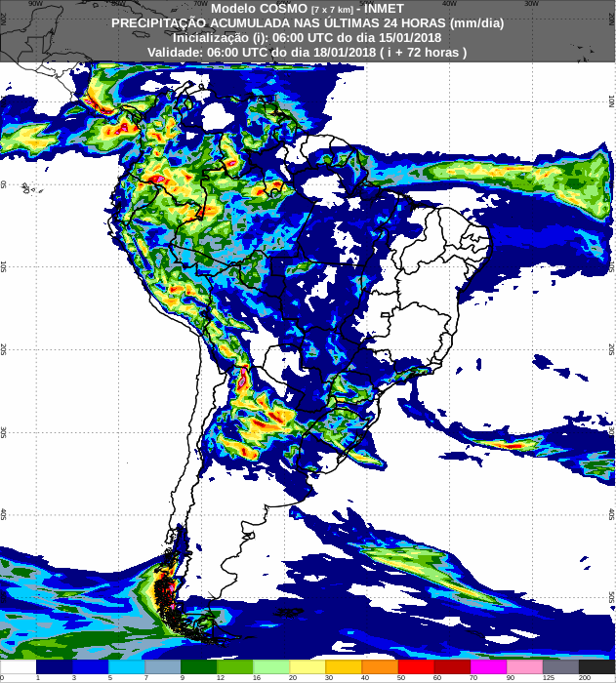Click the dark grey legend swatch (125-200 mm)
This screenshot has width=616, height=683.
pos(560,666)
